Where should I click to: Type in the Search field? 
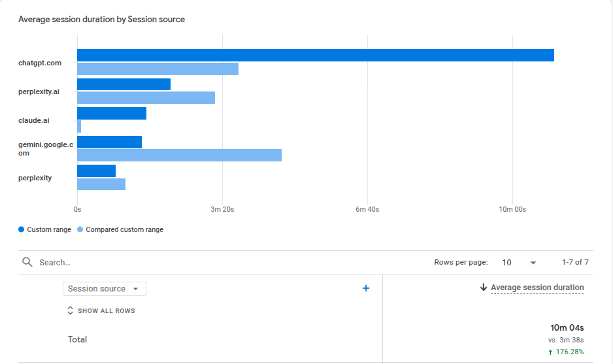pyautogui.click(x=196, y=262)
